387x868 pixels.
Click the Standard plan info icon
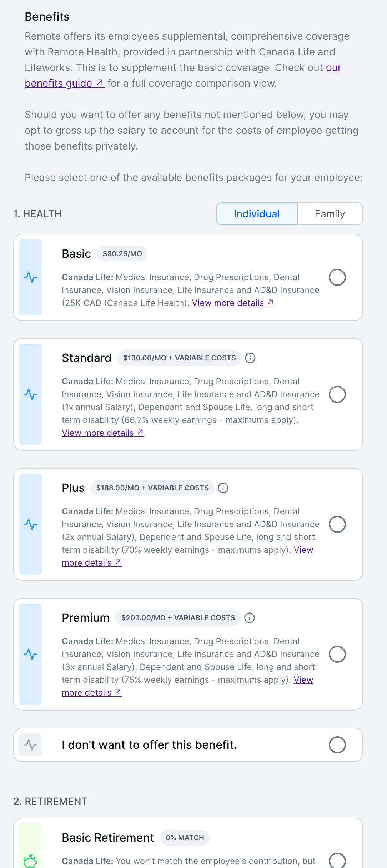[x=250, y=358]
